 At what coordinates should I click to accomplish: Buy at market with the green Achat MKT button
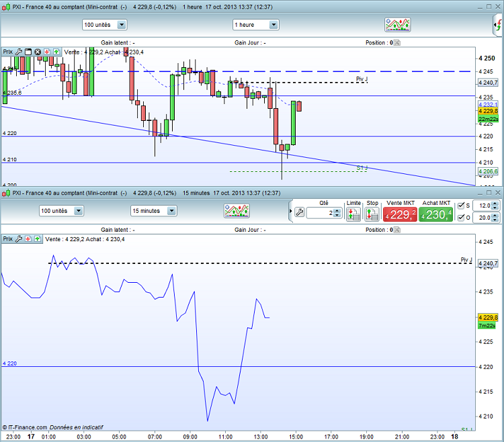pyautogui.click(x=436, y=214)
